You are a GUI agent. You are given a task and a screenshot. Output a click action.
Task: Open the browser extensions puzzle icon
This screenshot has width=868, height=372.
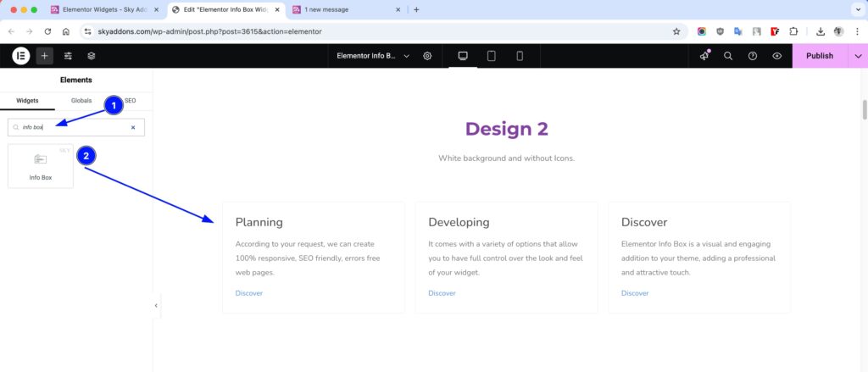click(x=793, y=31)
